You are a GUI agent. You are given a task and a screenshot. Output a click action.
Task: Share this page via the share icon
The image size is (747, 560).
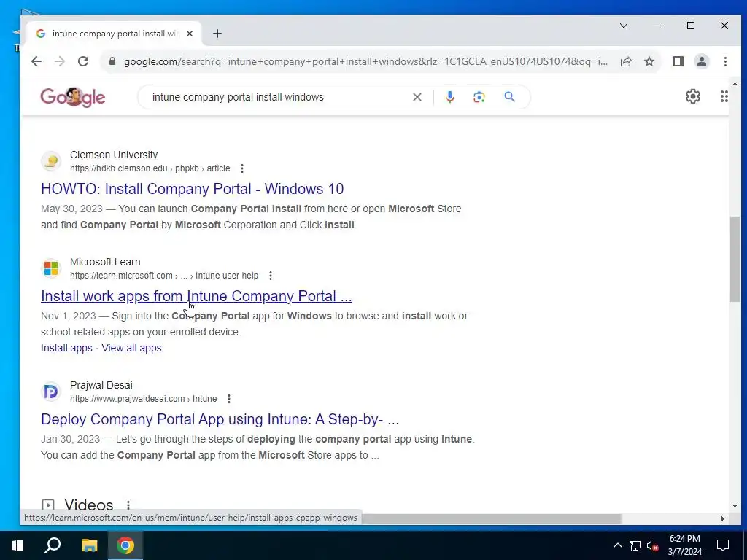pyautogui.click(x=626, y=61)
